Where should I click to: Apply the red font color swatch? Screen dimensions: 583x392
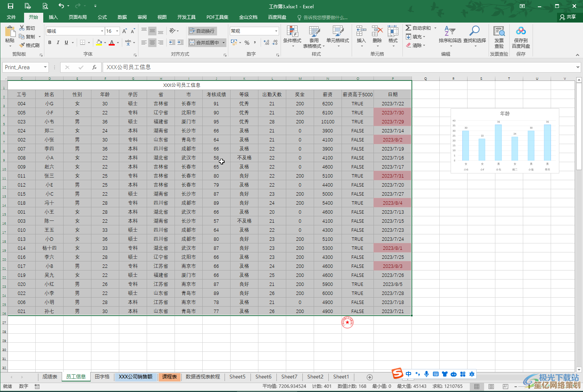(112, 43)
